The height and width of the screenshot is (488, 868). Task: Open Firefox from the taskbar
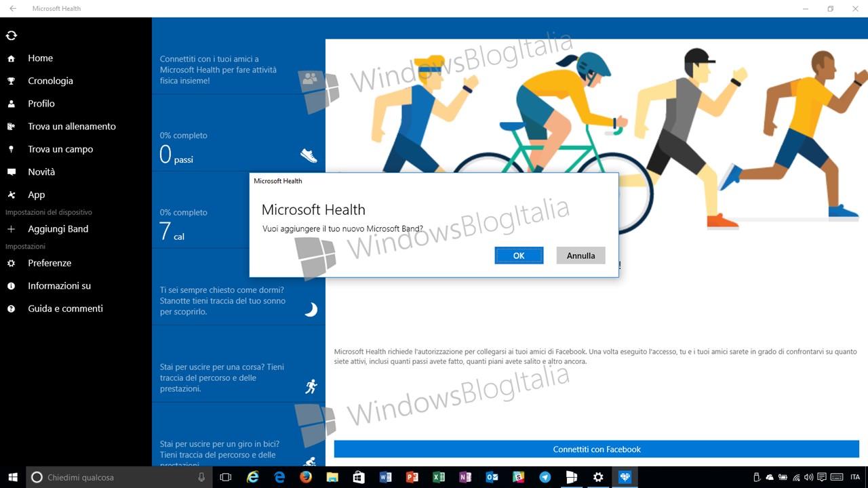pos(306,477)
